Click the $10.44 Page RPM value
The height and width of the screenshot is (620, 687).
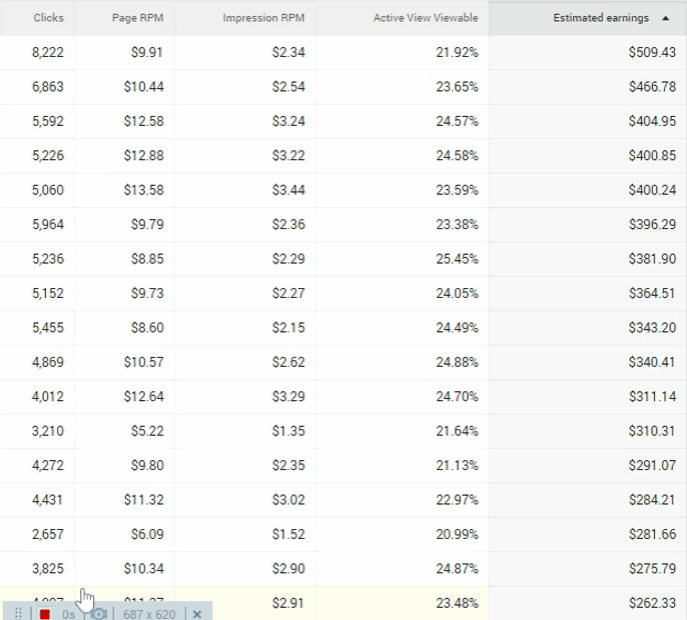pos(144,86)
